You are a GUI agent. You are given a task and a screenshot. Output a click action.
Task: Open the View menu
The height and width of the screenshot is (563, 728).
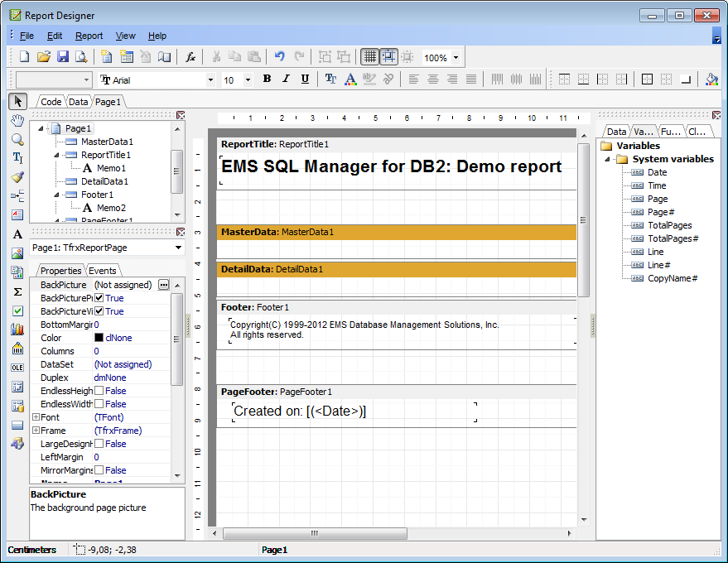point(125,36)
